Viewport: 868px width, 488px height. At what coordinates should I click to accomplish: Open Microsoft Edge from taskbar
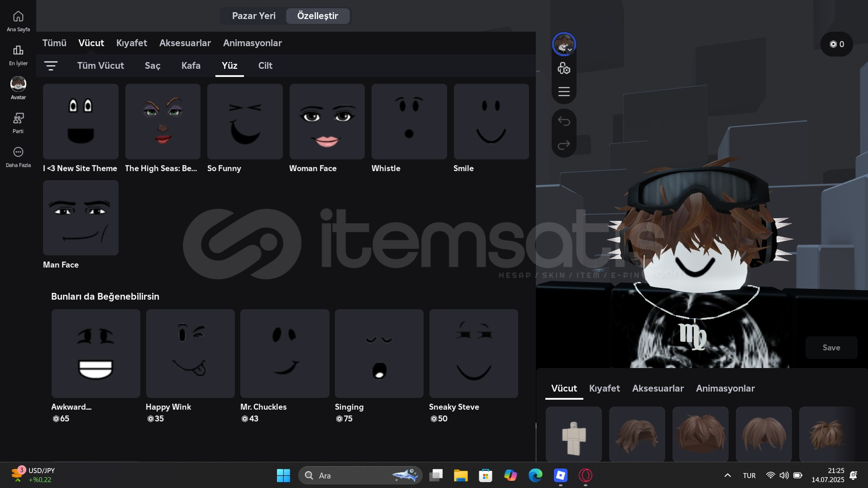coord(535,475)
